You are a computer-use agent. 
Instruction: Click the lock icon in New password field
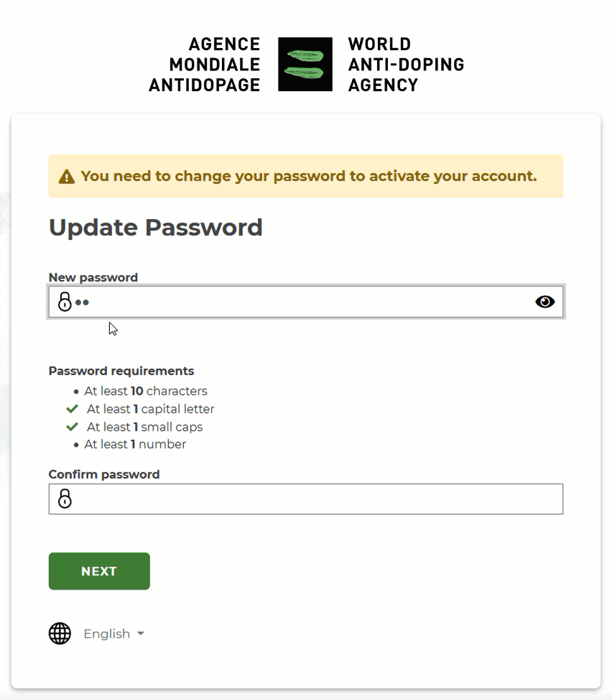pos(65,302)
